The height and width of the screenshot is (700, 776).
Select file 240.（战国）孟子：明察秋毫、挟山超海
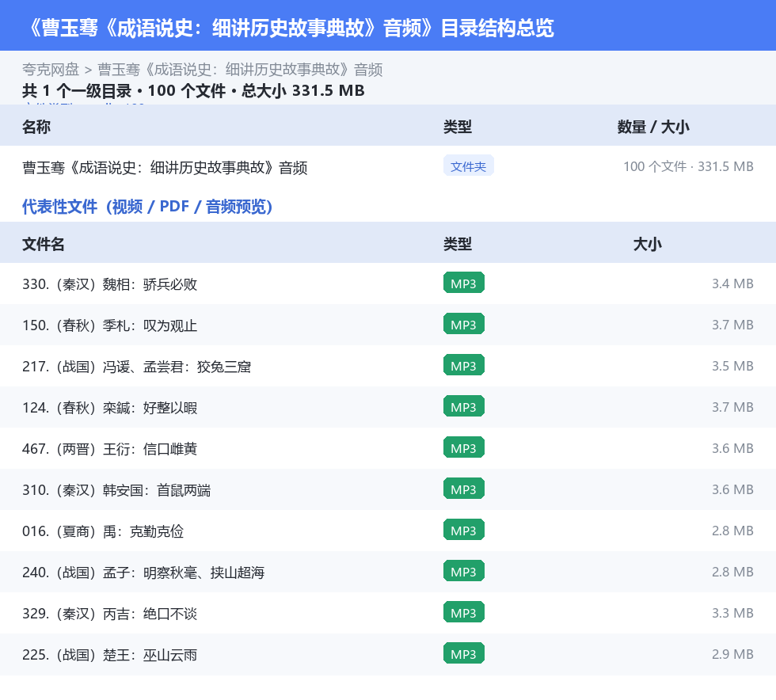point(143,573)
